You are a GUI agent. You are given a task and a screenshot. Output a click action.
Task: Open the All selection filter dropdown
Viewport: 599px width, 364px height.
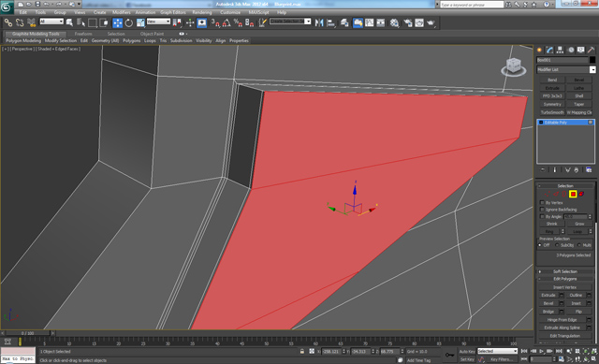(x=51, y=22)
